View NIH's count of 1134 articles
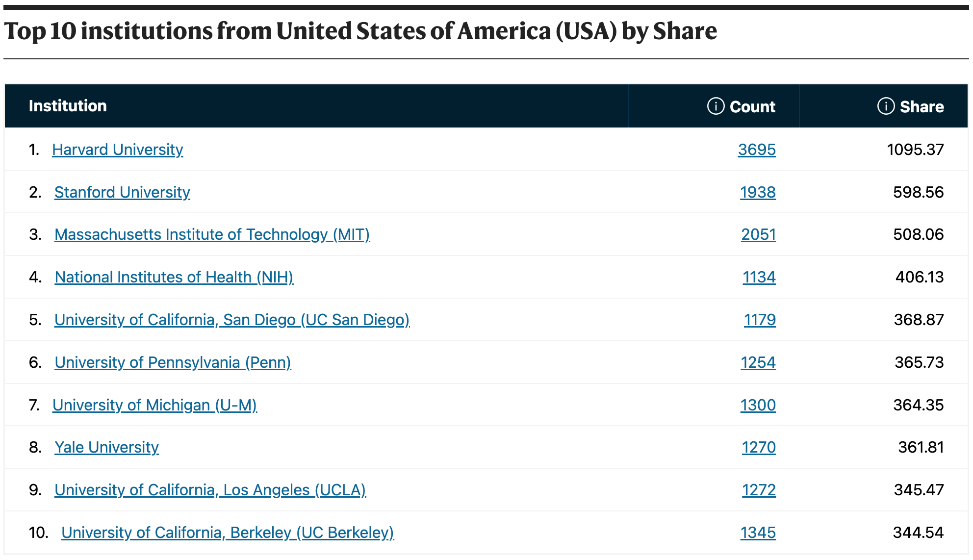973x560 pixels. [x=759, y=277]
